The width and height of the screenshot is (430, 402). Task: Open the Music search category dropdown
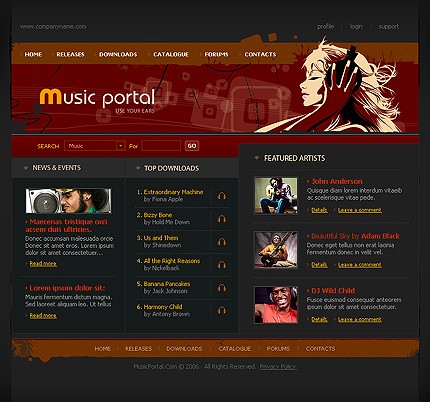pyautogui.click(x=95, y=146)
